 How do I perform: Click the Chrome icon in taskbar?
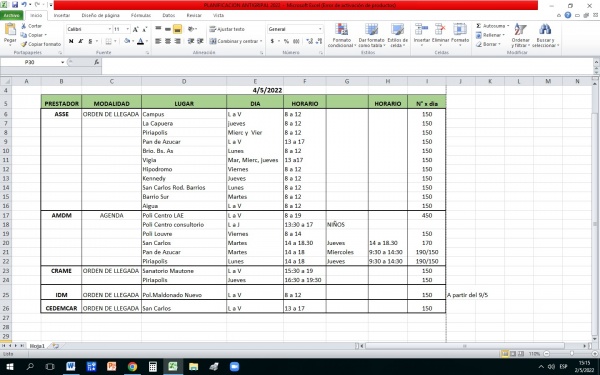(x=132, y=366)
